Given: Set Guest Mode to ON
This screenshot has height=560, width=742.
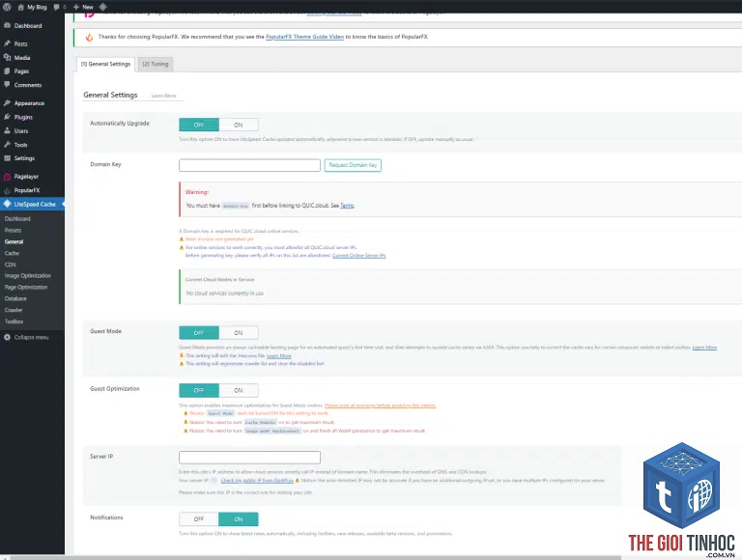Looking at the screenshot, I should [x=239, y=332].
